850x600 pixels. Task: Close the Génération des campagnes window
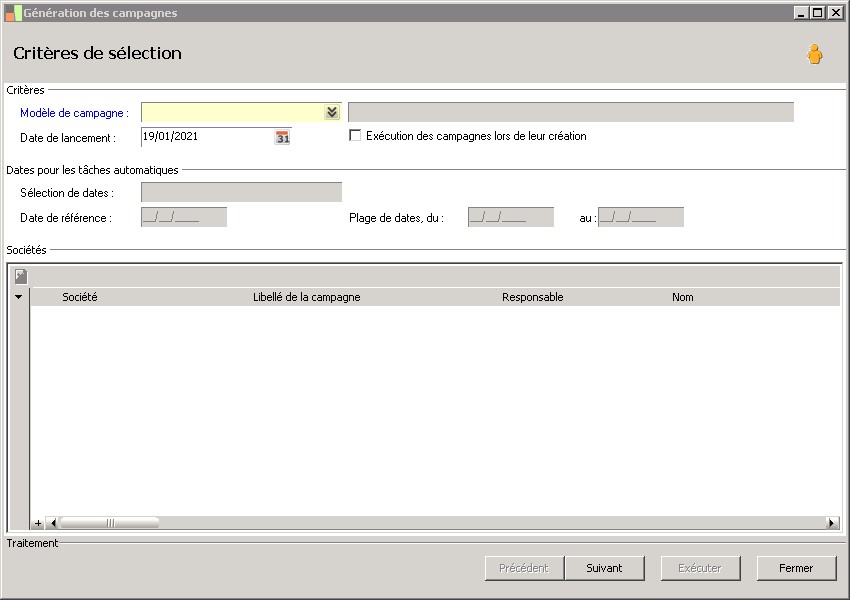click(835, 12)
